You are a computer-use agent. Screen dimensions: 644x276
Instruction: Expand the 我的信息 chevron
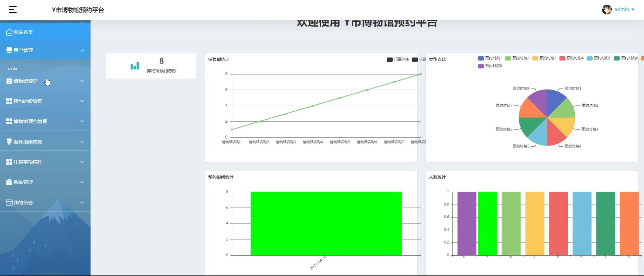pyautogui.click(x=82, y=203)
